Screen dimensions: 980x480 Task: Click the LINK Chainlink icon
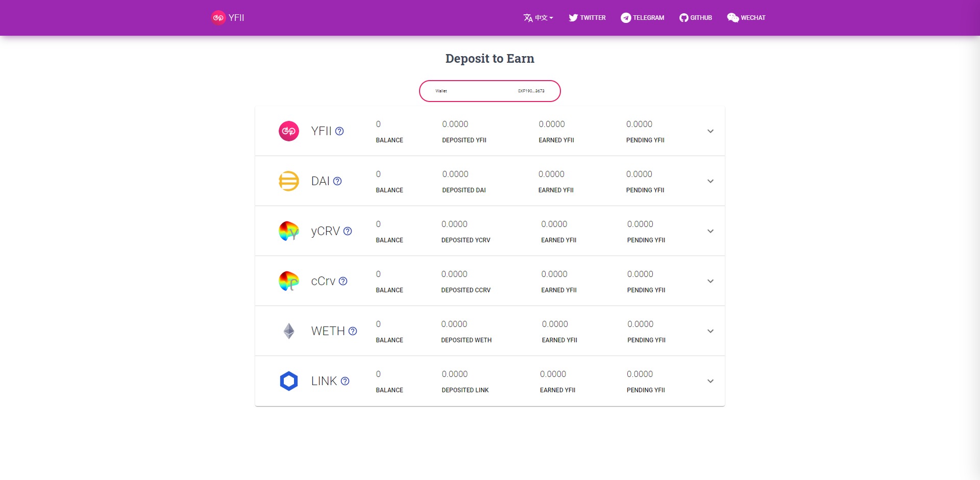289,381
